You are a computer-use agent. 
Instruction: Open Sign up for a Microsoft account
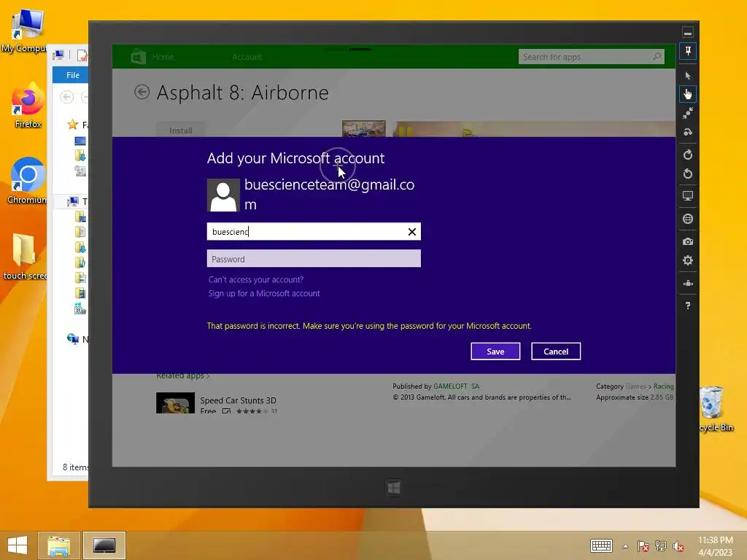[264, 293]
